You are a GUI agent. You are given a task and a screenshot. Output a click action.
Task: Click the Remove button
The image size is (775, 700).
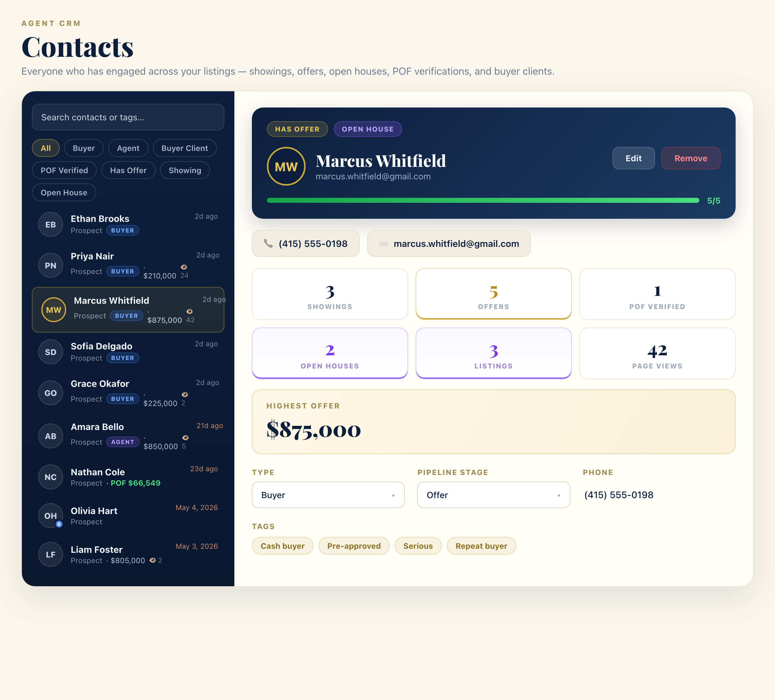[690, 158]
